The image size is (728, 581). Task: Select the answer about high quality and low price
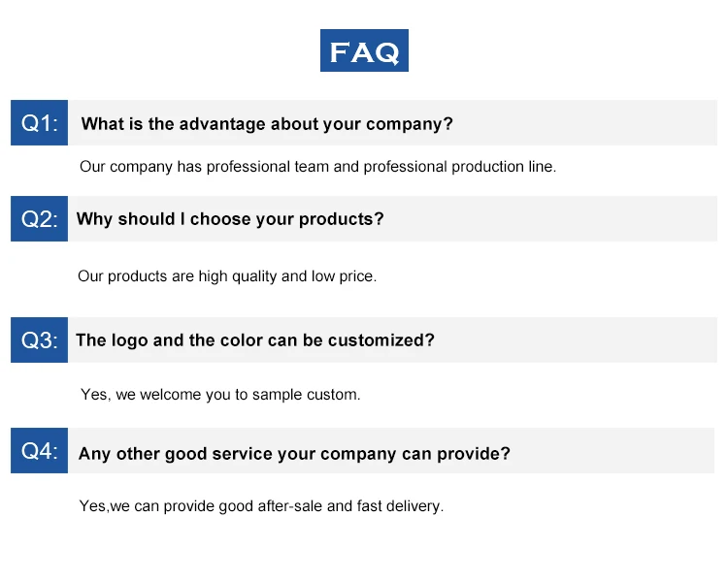point(227,276)
